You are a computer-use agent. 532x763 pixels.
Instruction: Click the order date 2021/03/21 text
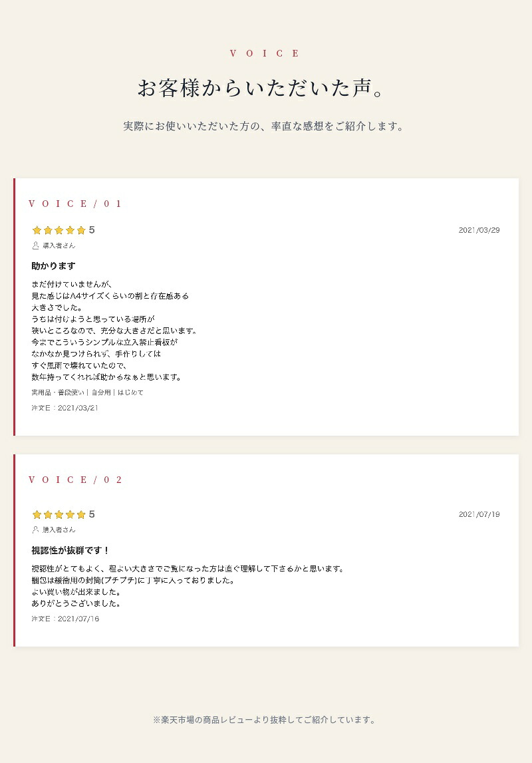click(x=65, y=408)
